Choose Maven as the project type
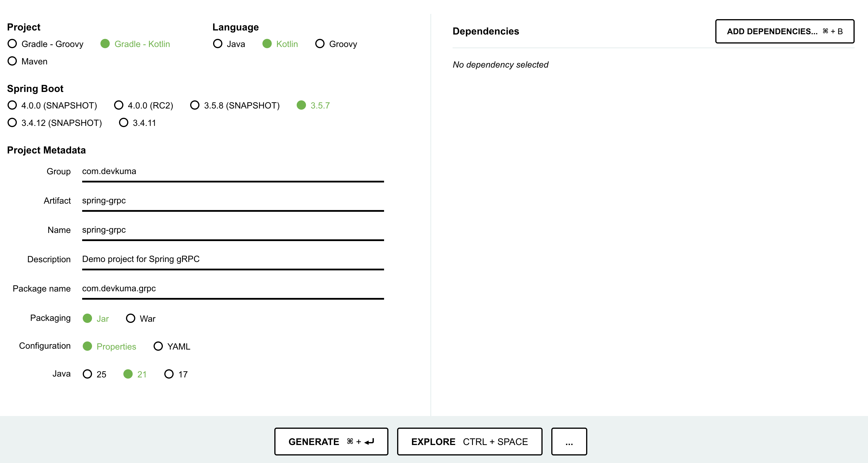Viewport: 868px width, 463px height. 12,61
